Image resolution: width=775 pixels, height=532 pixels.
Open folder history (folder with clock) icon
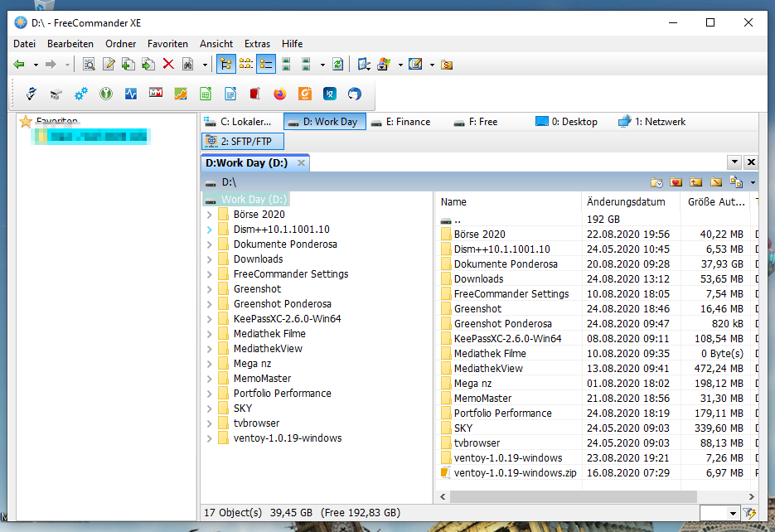click(x=656, y=182)
